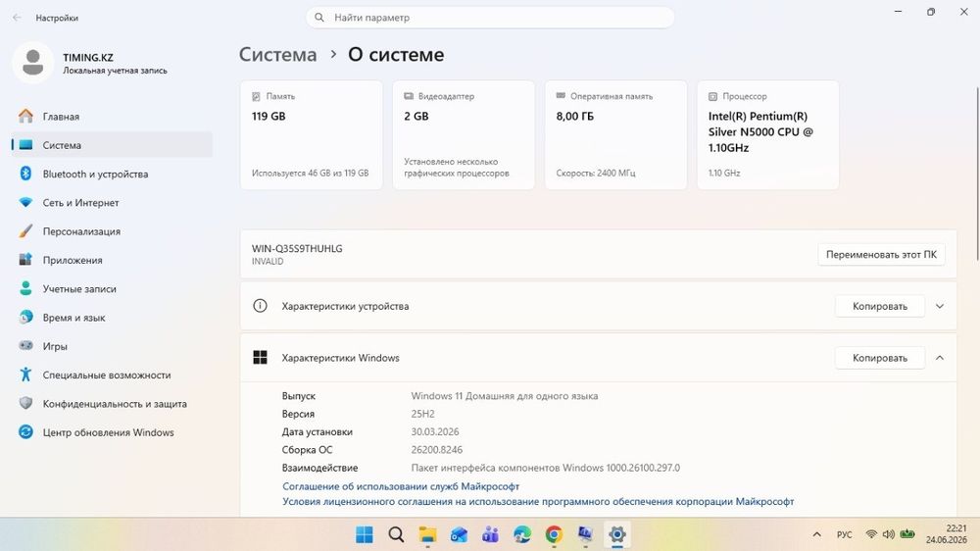Image resolution: width=980 pixels, height=551 pixels.
Task: Show hidden tray icons chevron
Action: point(816,534)
